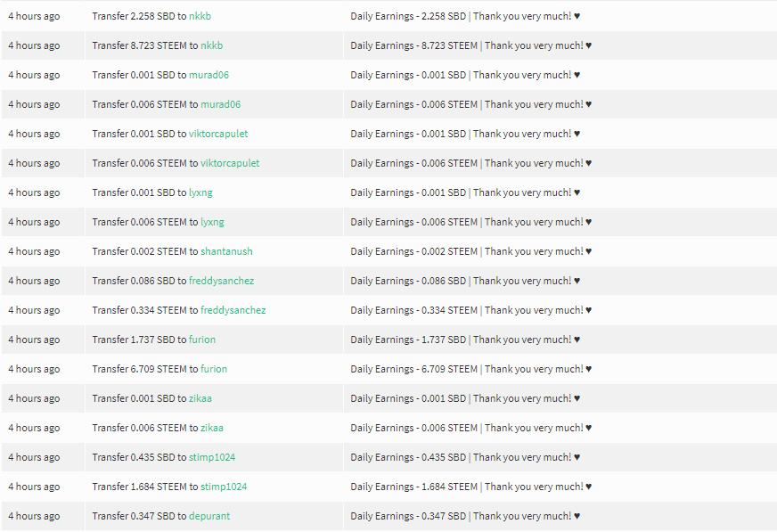Select memo 'Daily Earnings - 0.347 SBD' text
The width and height of the screenshot is (777, 532).
point(408,516)
